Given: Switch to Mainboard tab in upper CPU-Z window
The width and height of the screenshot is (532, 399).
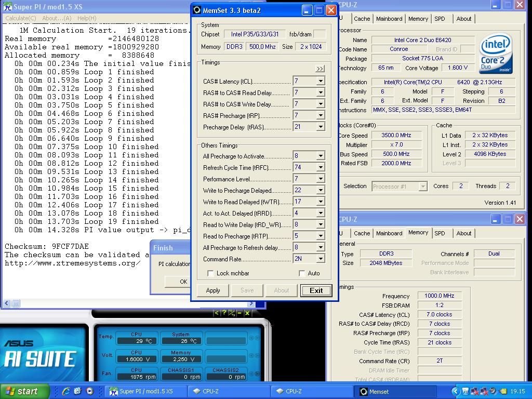Looking at the screenshot, I should [x=389, y=19].
